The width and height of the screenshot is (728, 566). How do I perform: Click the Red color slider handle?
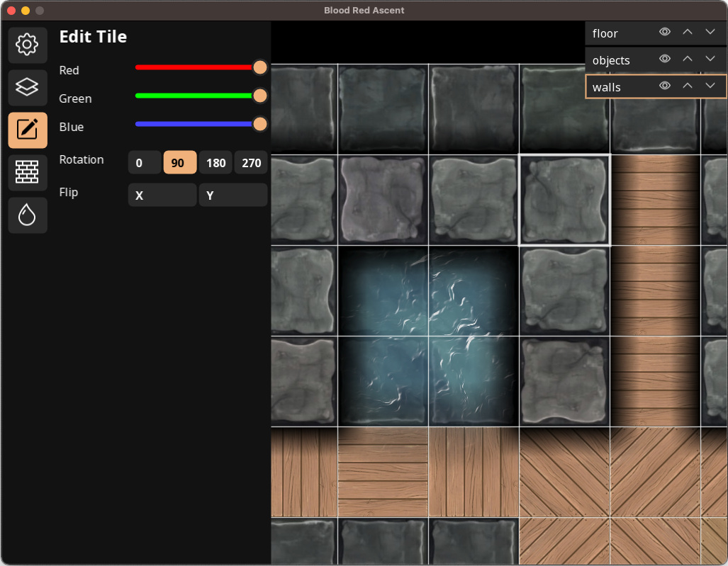coord(260,67)
